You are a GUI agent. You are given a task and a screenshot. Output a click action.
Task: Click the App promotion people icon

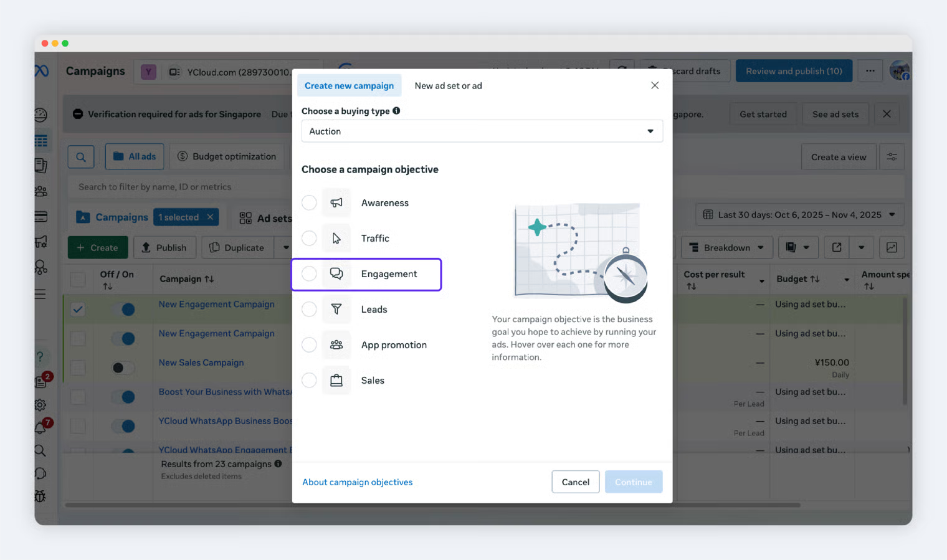coord(336,345)
